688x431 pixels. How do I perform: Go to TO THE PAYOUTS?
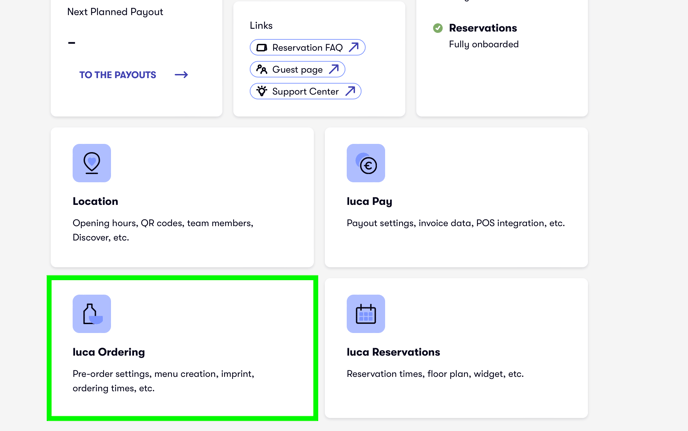coord(118,75)
